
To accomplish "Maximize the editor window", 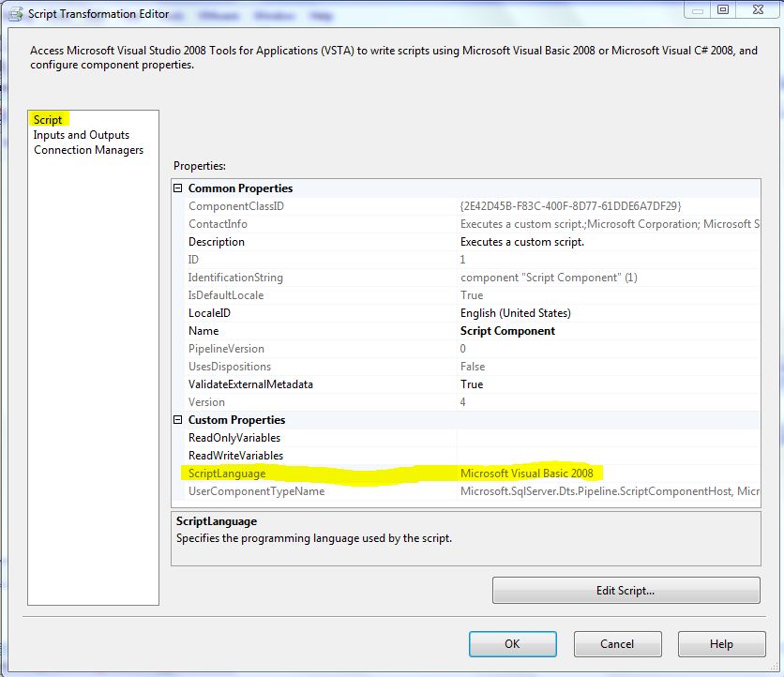I will (x=723, y=9).
